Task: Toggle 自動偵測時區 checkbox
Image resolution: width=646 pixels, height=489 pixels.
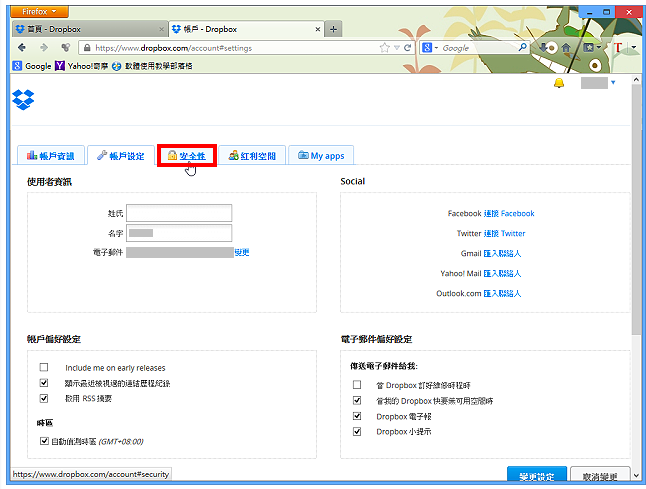Action: [44, 441]
